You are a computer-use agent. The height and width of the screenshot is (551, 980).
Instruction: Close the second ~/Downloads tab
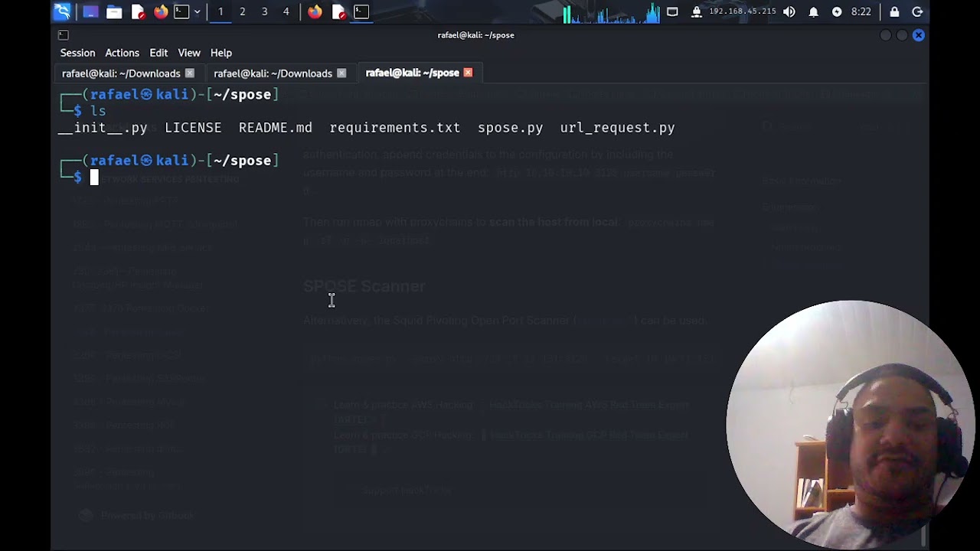point(341,73)
